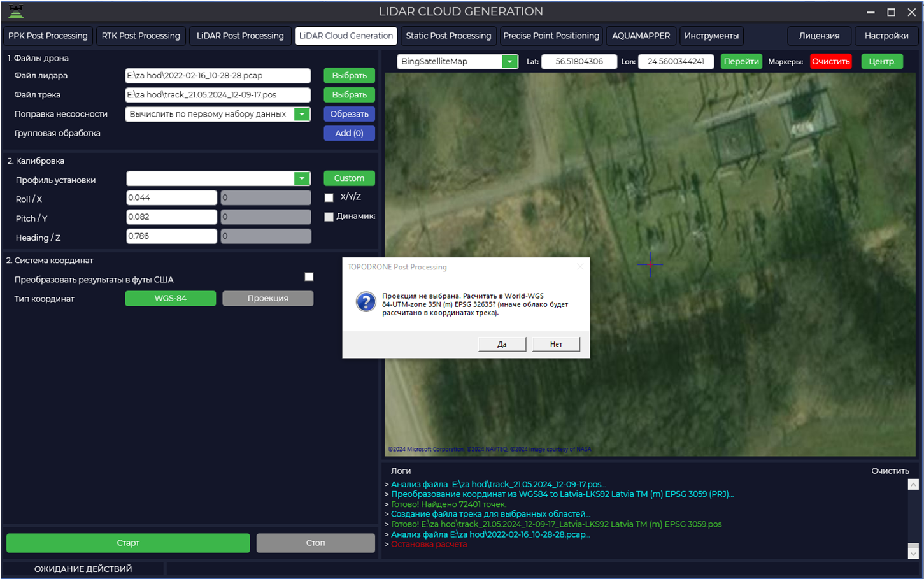Viewport: 924px width, 579px height.
Task: Open RTK Post Processing tab
Action: point(141,36)
